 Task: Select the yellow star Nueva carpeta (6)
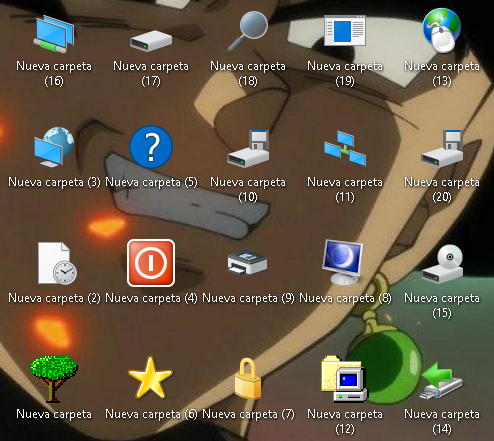pos(151,378)
